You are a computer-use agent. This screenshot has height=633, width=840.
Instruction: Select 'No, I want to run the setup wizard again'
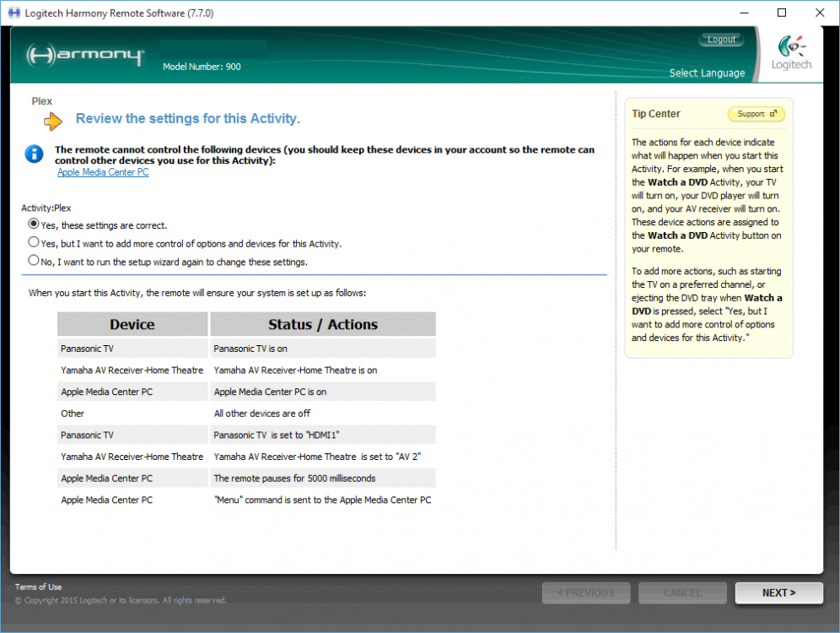pyautogui.click(x=34, y=261)
